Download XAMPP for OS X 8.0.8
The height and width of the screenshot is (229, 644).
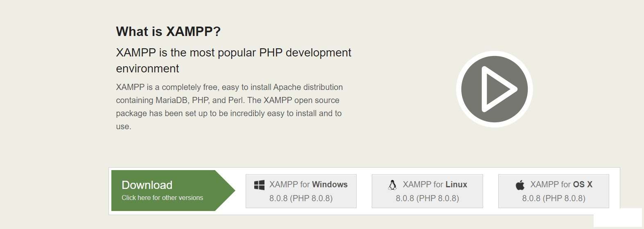pos(554,191)
